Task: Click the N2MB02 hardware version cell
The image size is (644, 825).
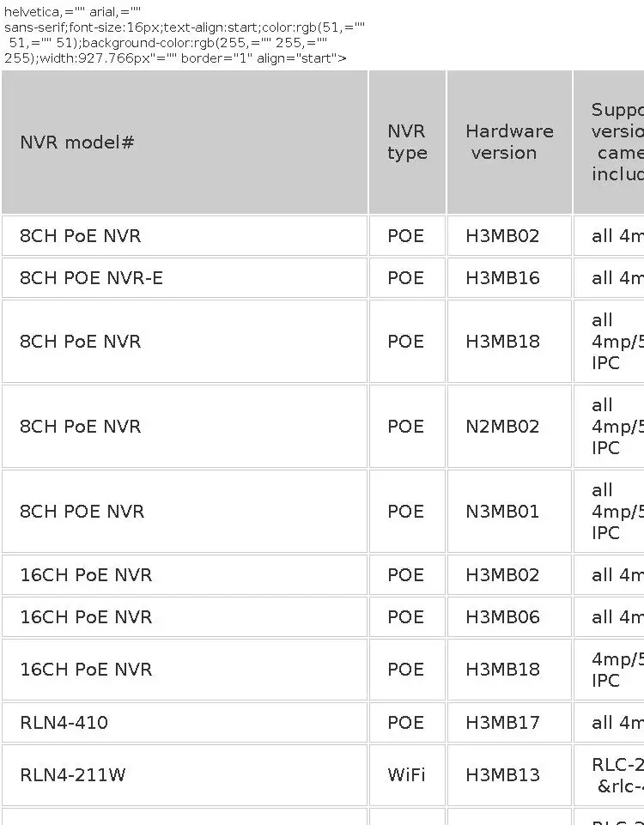Action: (x=509, y=426)
